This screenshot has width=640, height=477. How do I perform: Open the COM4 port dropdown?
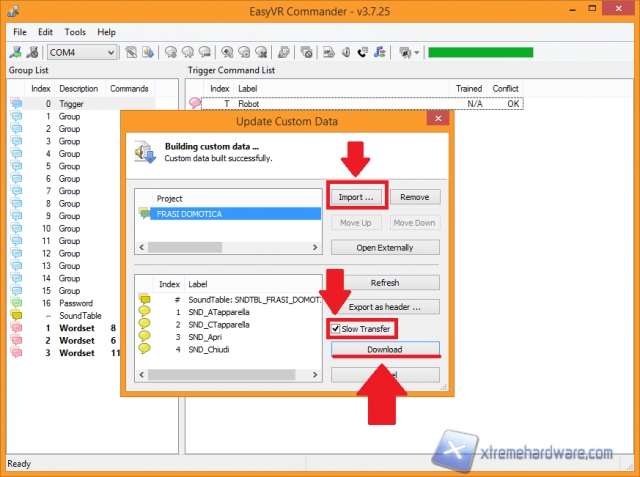[x=111, y=52]
